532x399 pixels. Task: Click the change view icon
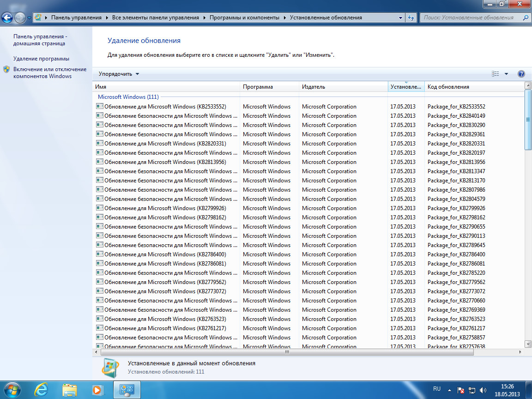tap(496, 73)
